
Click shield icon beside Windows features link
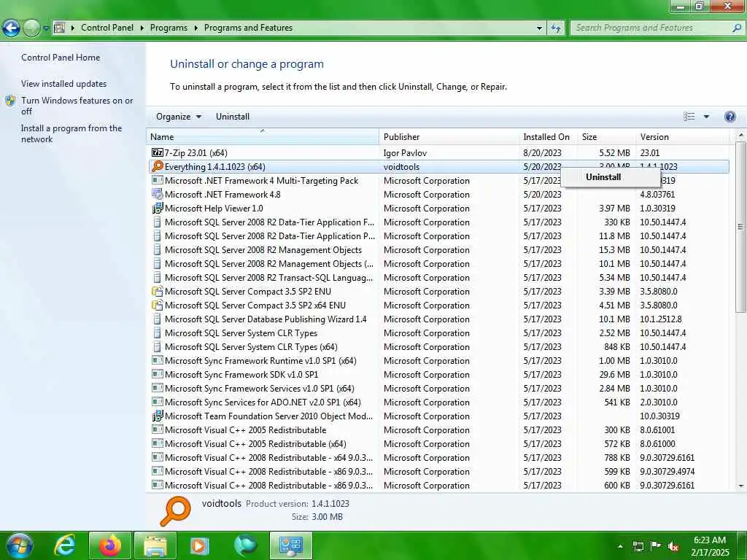click(x=10, y=101)
